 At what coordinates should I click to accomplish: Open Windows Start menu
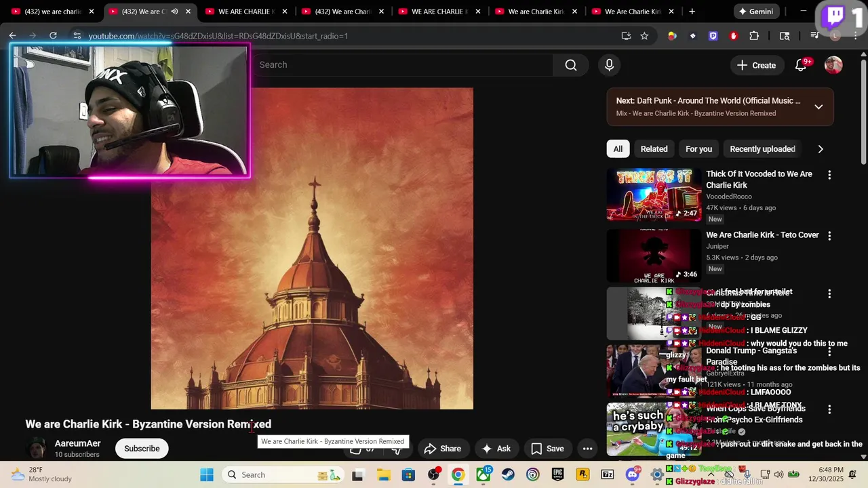pos(207,474)
